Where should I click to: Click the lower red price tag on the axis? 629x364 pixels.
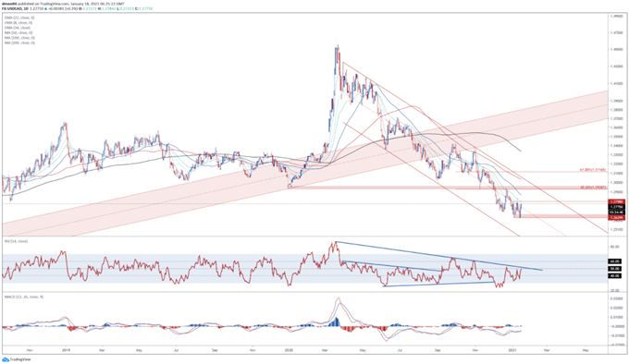[x=616, y=218]
